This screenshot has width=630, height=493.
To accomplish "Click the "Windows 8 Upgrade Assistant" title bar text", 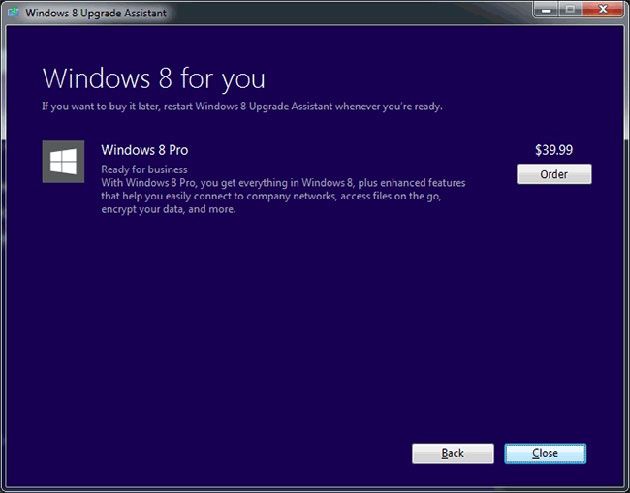I will coord(96,13).
